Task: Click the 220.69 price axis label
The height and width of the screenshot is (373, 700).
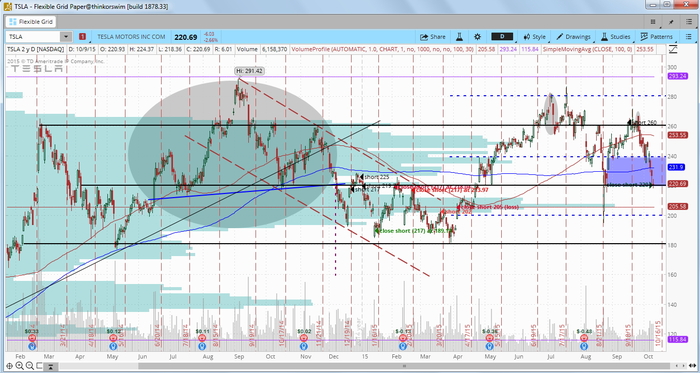Action: 677,184
